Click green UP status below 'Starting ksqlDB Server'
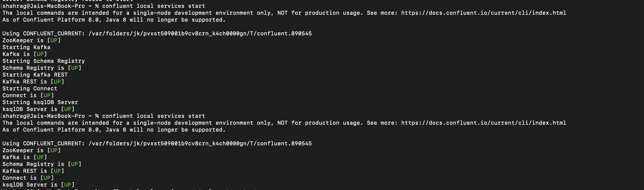 click(68, 109)
